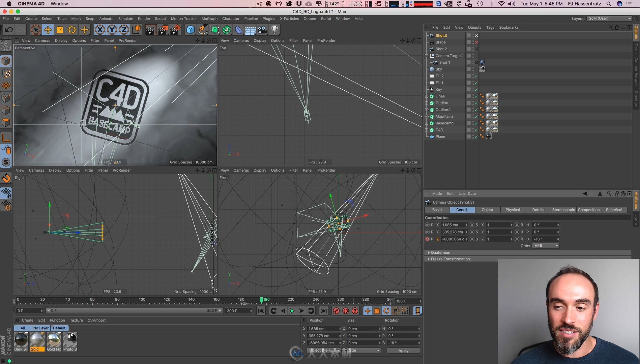The width and height of the screenshot is (640, 364).
Task: Toggle P.X keyframe circle in Coordinates
Action: [427, 225]
